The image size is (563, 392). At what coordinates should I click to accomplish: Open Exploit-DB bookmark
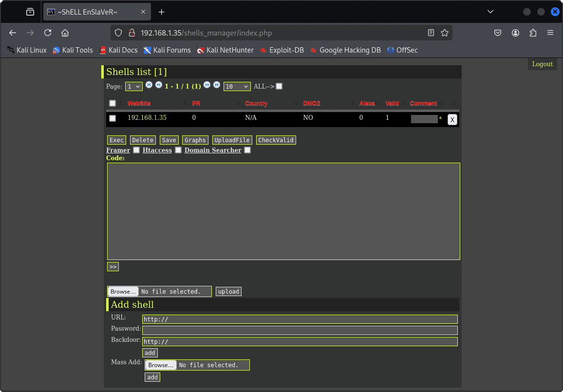pyautogui.click(x=281, y=50)
